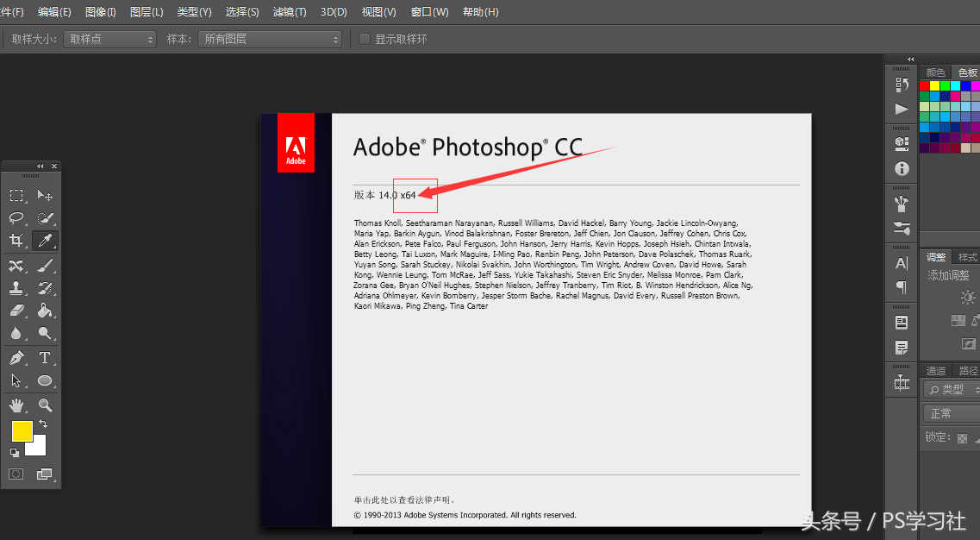
Task: Open the Paragraph panel icon
Action: [902, 288]
